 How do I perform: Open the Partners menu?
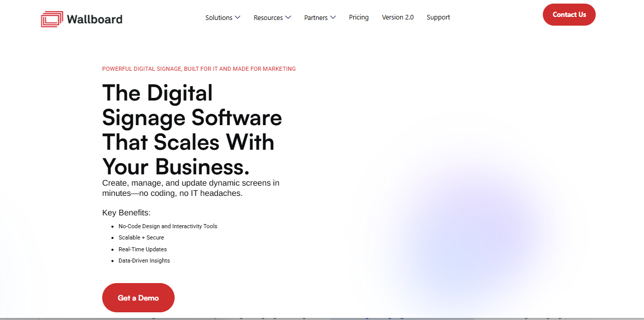(x=316, y=17)
